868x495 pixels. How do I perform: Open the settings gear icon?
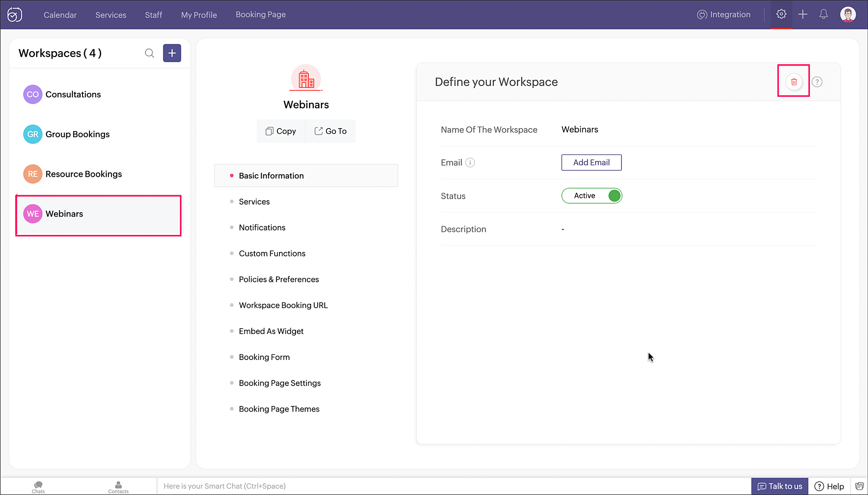point(781,14)
